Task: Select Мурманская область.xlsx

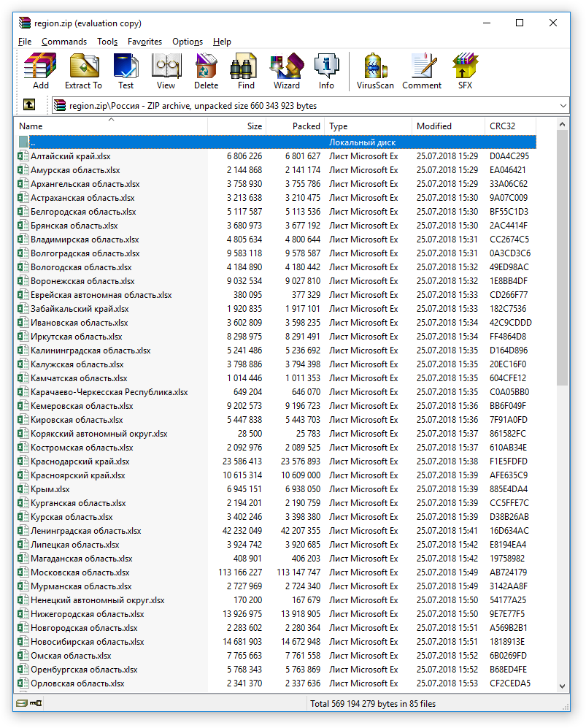Action: 276,586
